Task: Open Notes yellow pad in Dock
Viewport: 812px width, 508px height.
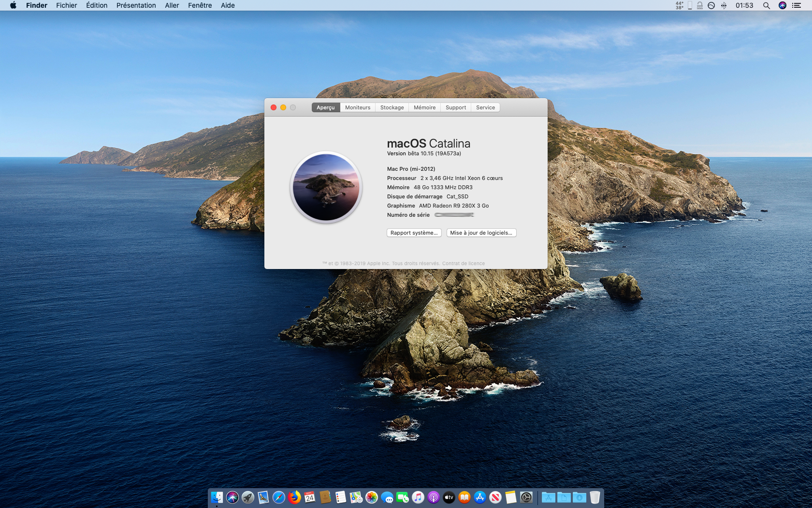Action: pyautogui.click(x=511, y=497)
